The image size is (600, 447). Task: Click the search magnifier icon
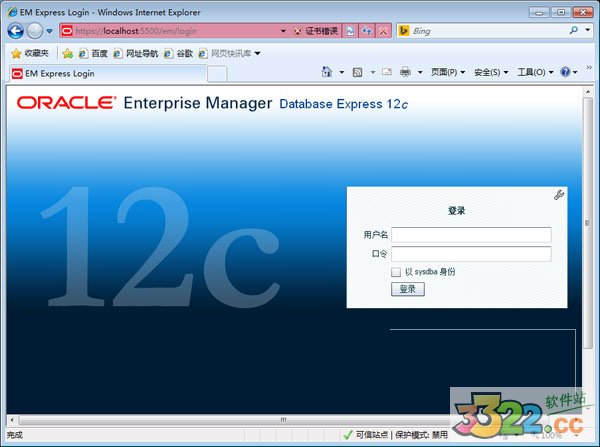coord(573,30)
